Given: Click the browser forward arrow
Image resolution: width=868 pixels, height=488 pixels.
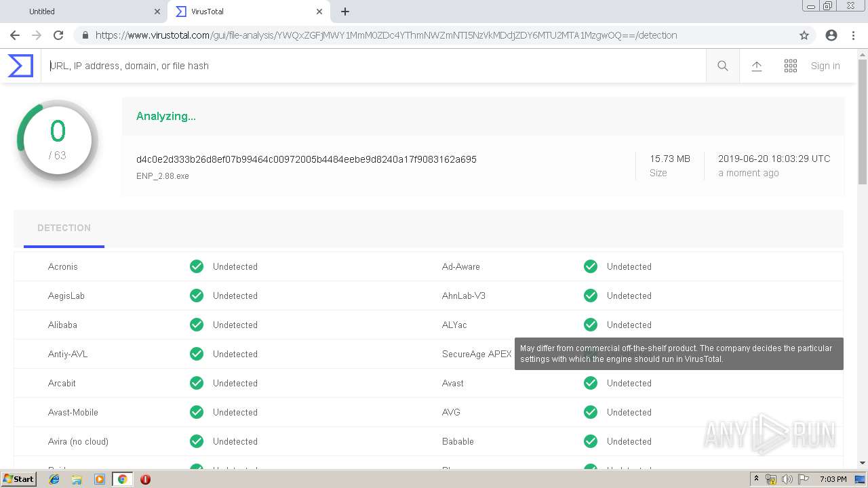Looking at the screenshot, I should coord(37,35).
